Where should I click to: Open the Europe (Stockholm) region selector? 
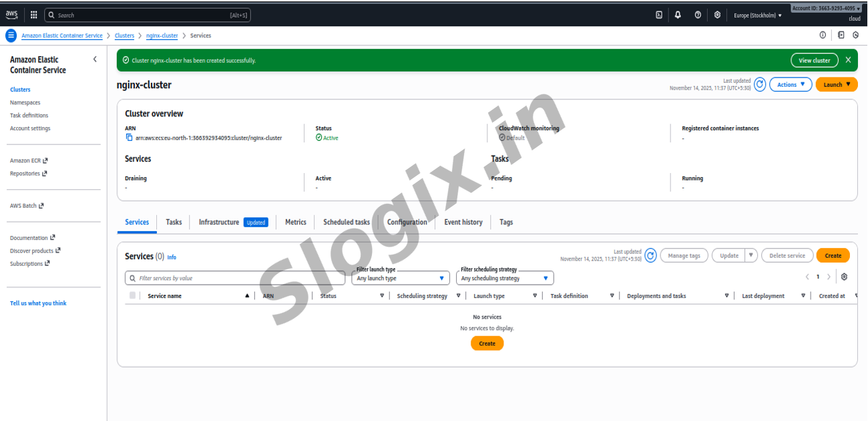(x=757, y=15)
